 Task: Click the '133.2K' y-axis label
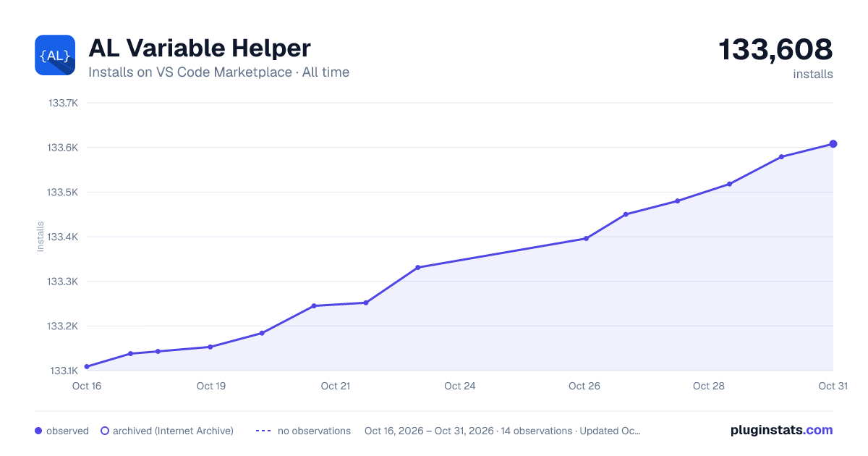63,326
